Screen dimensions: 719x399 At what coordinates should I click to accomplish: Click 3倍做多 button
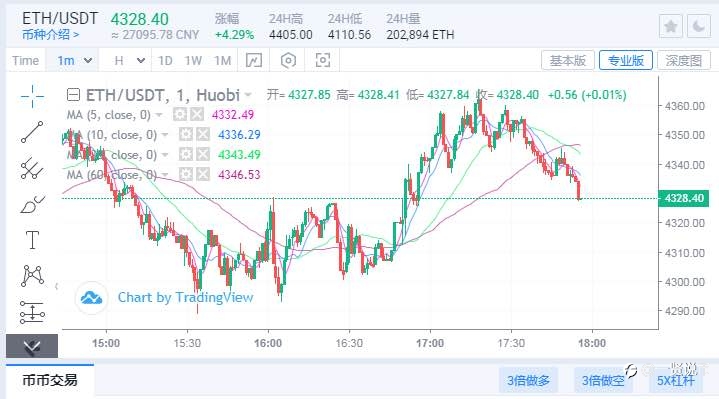coord(528,380)
